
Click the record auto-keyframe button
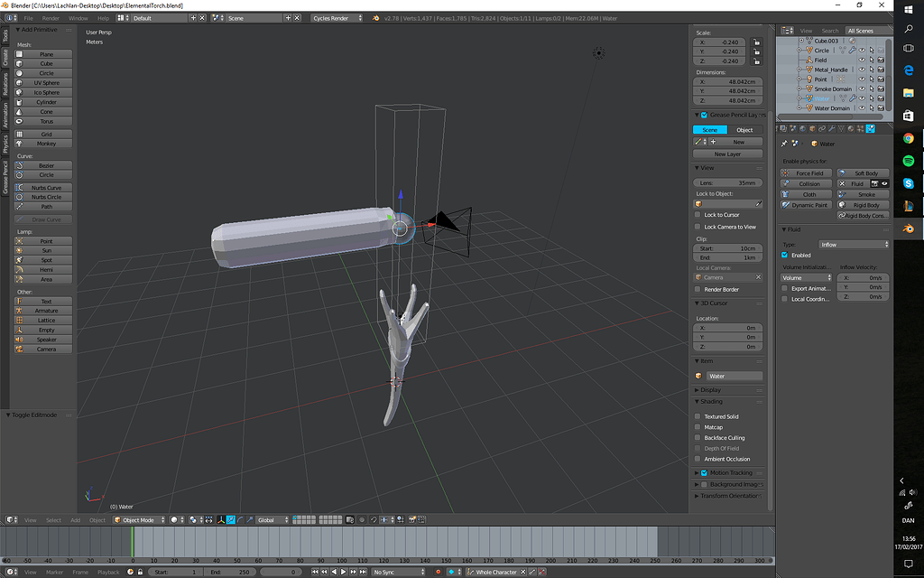438,572
